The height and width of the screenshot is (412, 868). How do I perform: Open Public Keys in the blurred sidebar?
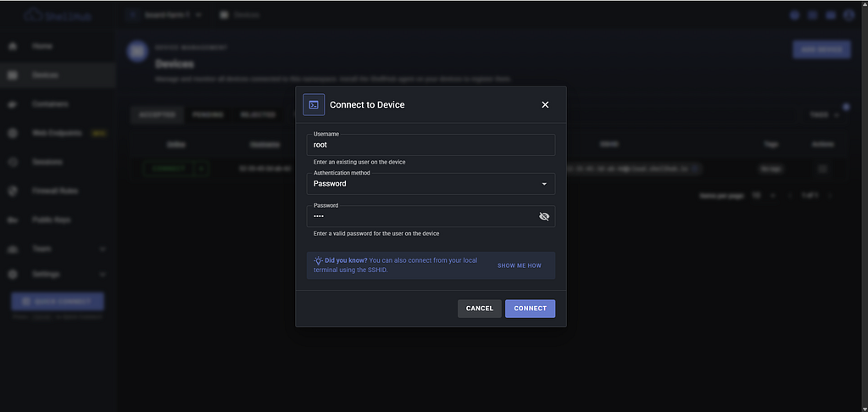[x=58, y=220]
